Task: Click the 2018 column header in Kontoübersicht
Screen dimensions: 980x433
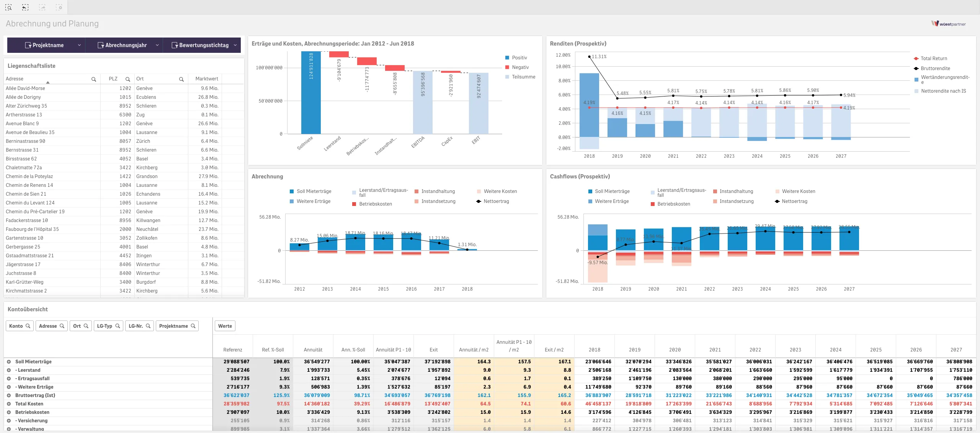Action: pyautogui.click(x=595, y=350)
